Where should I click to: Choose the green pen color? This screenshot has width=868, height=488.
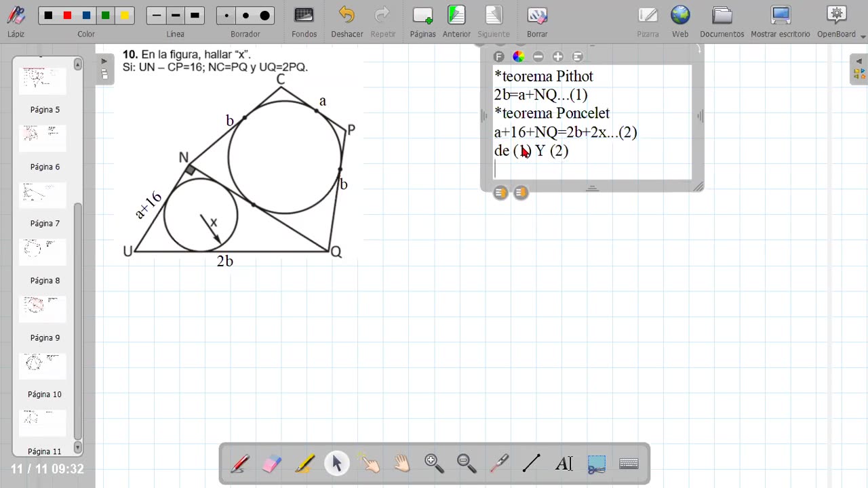[105, 16]
